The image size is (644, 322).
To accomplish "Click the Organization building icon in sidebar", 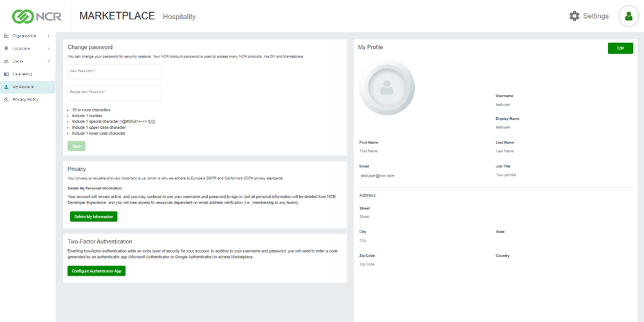I will 6,36.
